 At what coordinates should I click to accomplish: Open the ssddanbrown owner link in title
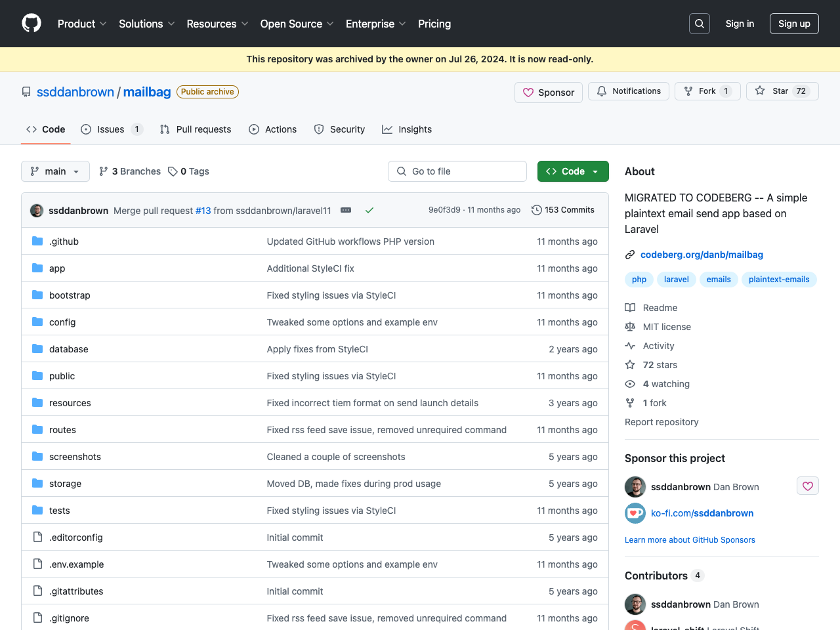(x=75, y=92)
